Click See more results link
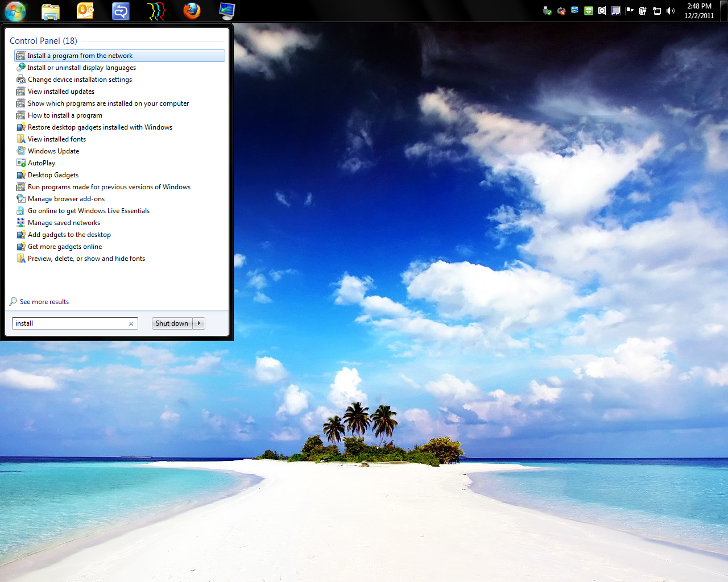This screenshot has height=582, width=728. click(44, 302)
